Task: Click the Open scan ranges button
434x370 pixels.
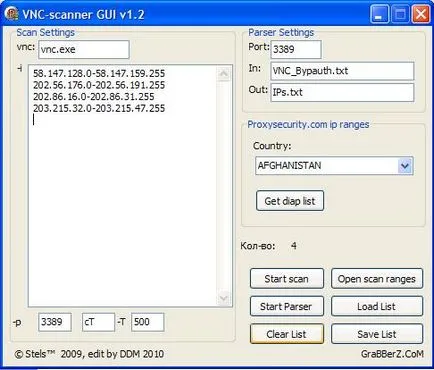Action: click(x=377, y=279)
